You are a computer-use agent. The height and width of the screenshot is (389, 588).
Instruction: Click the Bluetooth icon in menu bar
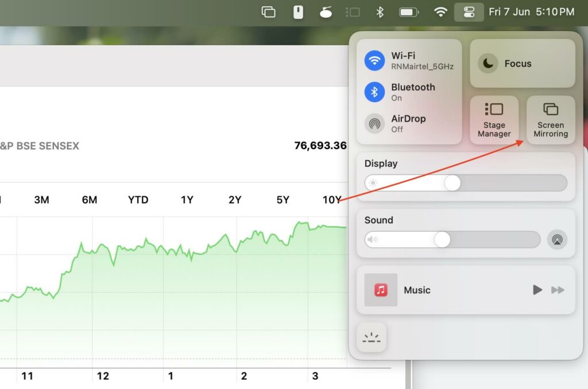pyautogui.click(x=380, y=12)
